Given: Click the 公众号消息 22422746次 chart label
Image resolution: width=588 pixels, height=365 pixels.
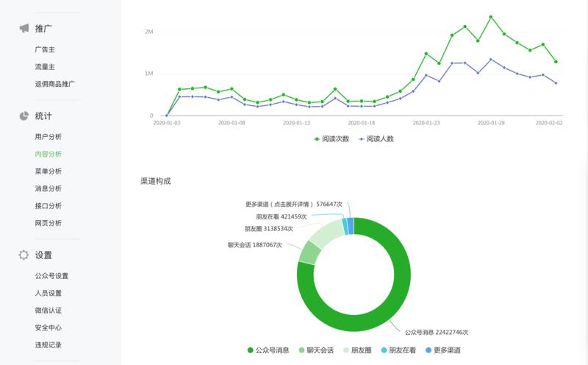Looking at the screenshot, I should tap(437, 333).
